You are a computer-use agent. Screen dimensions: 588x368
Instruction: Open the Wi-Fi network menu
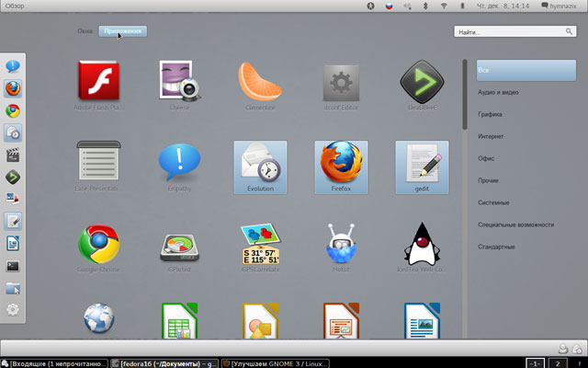[444, 6]
